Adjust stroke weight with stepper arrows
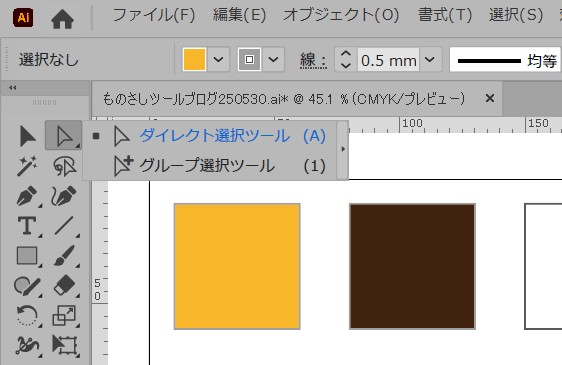 coord(346,60)
